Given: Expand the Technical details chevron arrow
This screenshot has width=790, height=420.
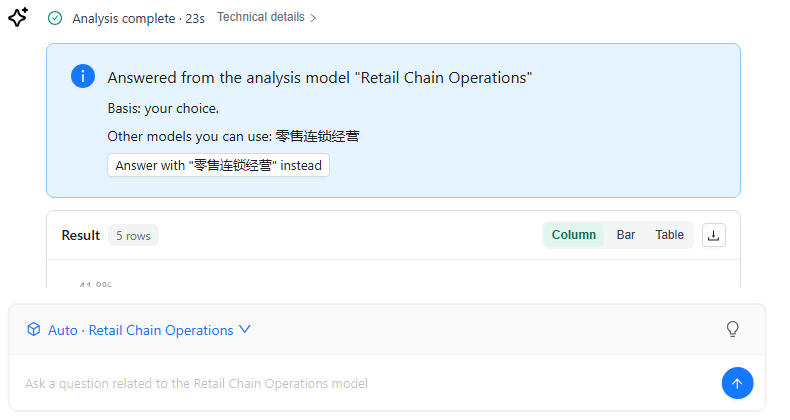Looking at the screenshot, I should [313, 18].
